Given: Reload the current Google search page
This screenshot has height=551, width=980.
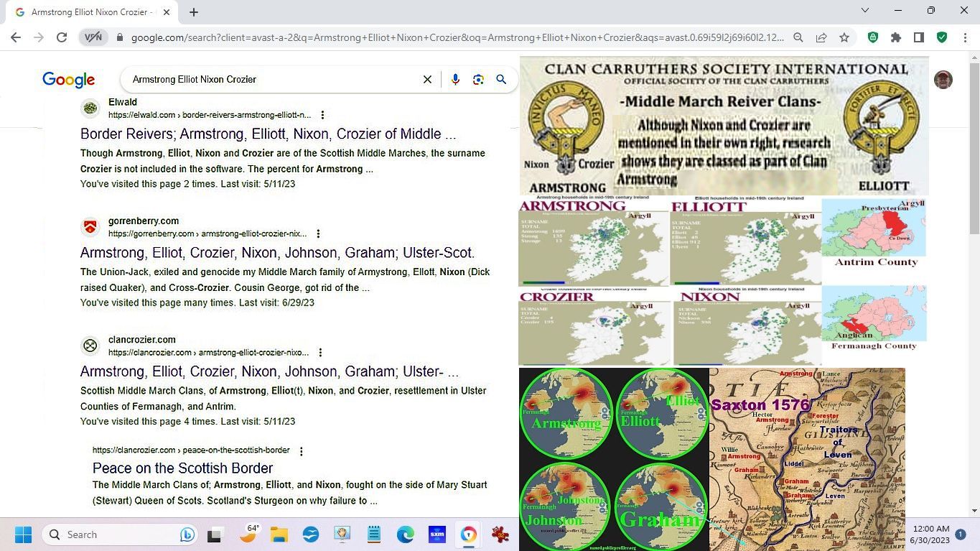Looking at the screenshot, I should tap(62, 37).
